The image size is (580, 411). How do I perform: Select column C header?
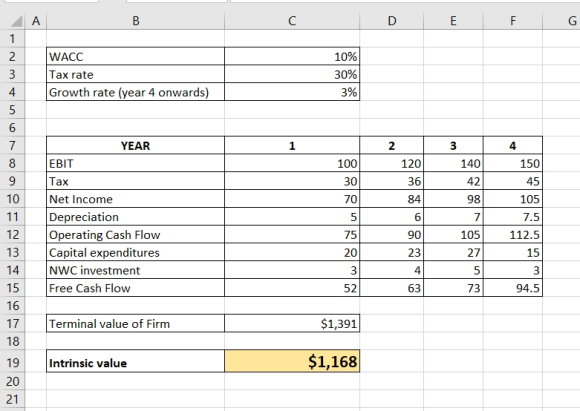click(x=292, y=21)
